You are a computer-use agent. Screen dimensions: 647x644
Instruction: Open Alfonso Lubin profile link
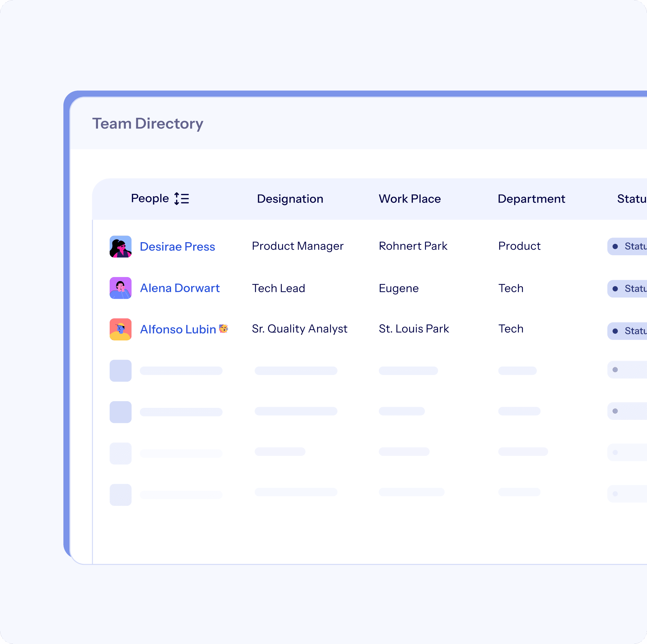[x=178, y=329]
